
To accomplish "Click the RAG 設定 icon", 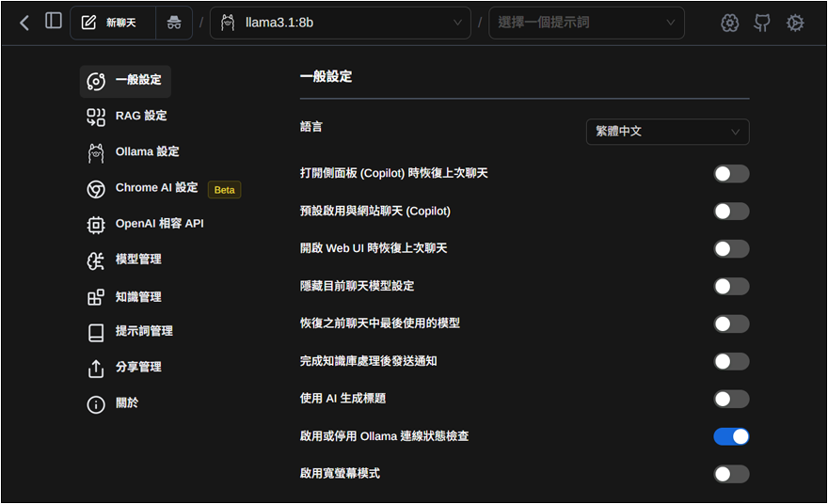I will [96, 118].
